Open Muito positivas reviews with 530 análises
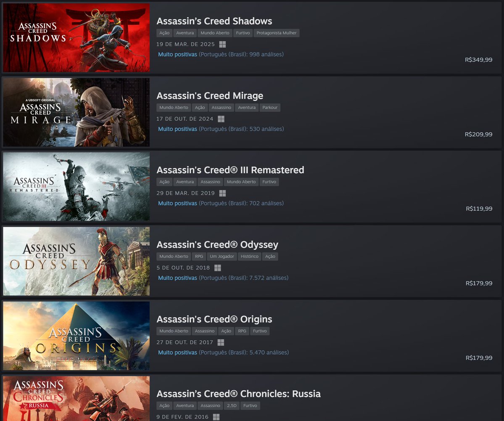 coord(221,129)
